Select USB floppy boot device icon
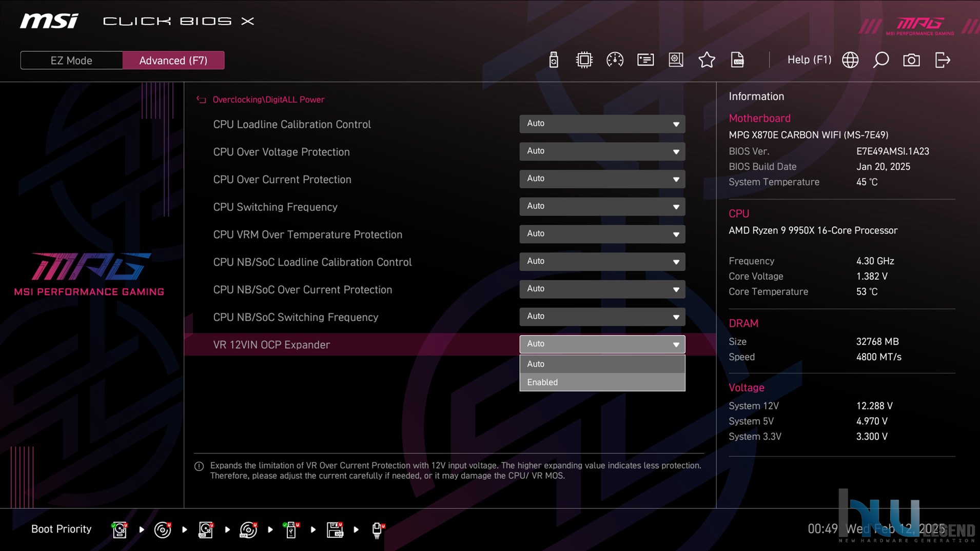 (335, 529)
